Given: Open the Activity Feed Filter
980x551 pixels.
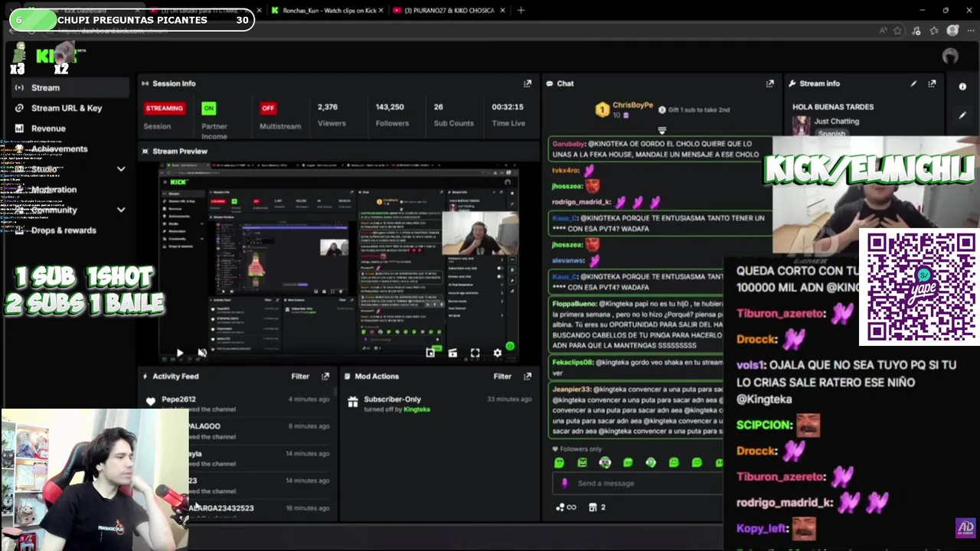Looking at the screenshot, I should click(300, 377).
